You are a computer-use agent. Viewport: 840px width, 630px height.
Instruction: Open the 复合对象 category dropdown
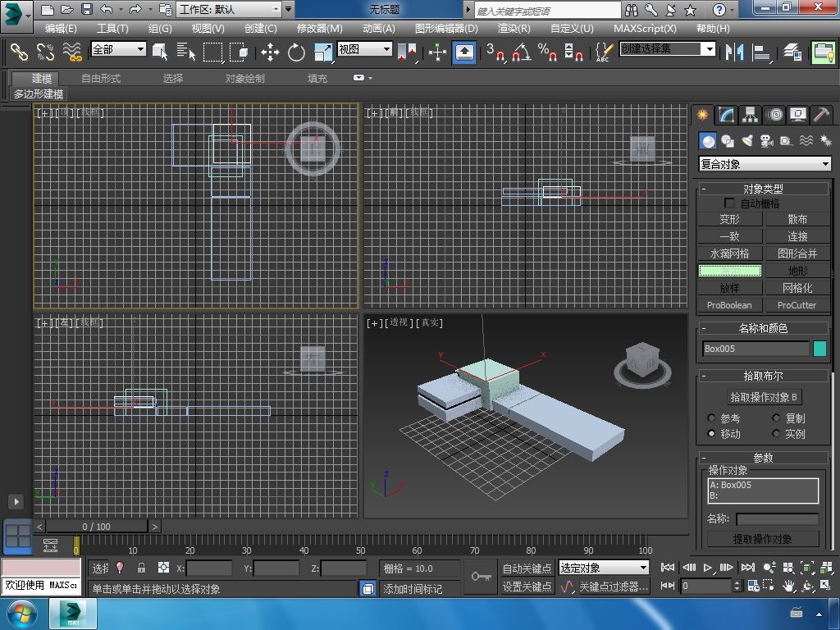(765, 164)
